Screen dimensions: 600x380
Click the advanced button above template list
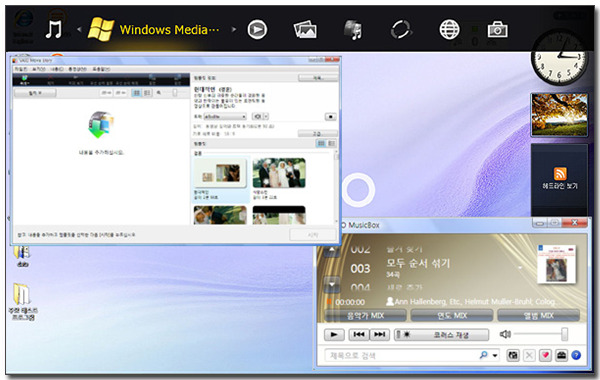pyautogui.click(x=318, y=134)
